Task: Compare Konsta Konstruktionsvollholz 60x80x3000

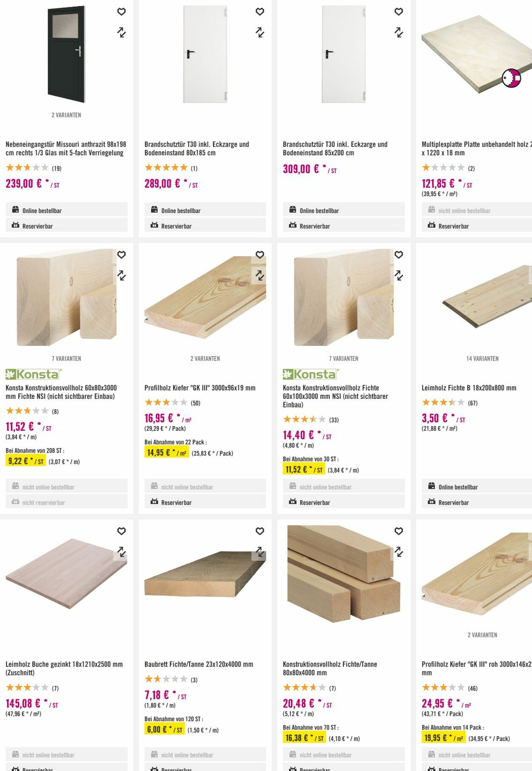Action: coord(121,275)
